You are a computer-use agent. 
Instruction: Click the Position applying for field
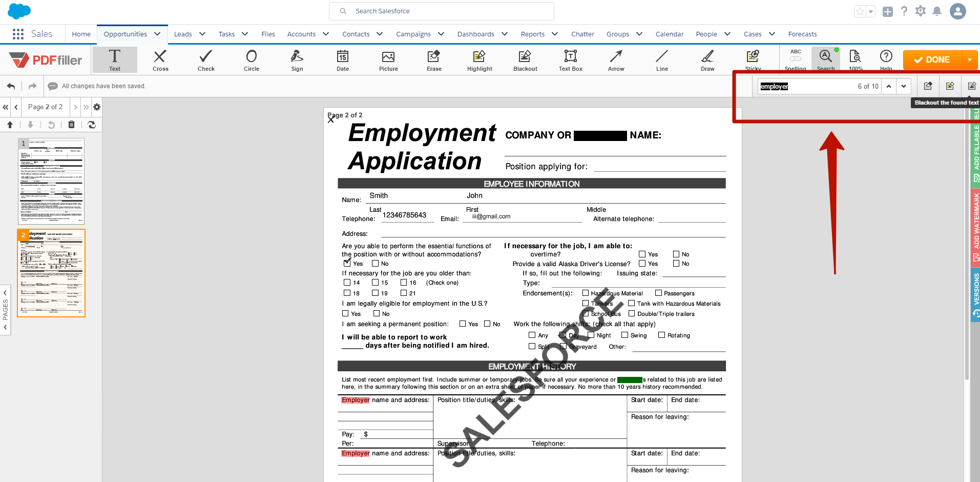659,166
